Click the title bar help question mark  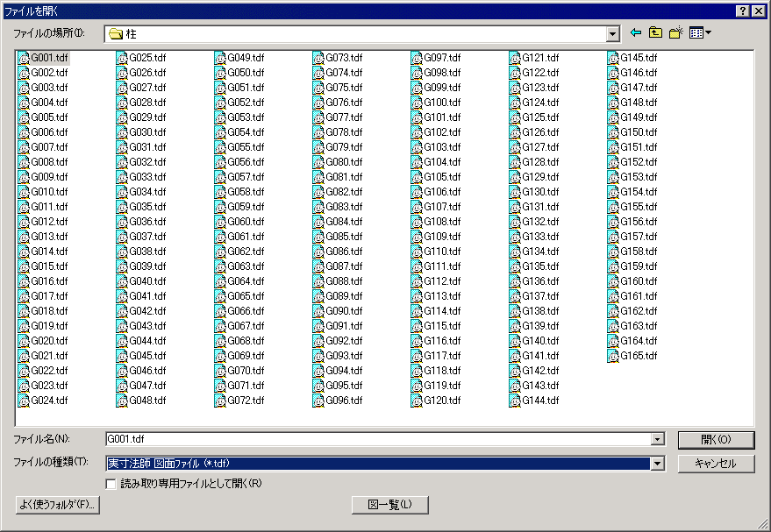[742, 10]
